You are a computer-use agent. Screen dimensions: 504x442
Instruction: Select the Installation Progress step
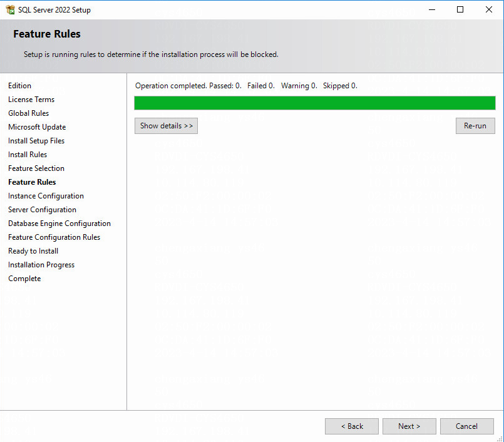point(41,265)
